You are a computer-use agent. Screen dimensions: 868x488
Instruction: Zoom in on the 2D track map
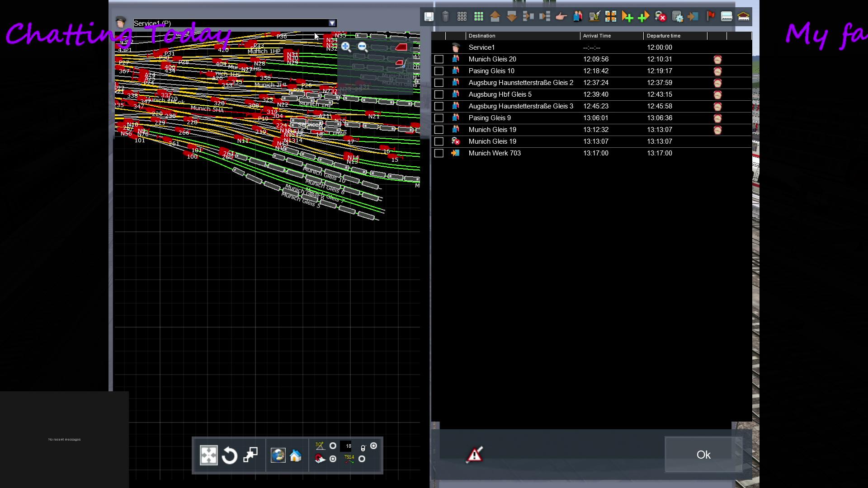pyautogui.click(x=346, y=47)
